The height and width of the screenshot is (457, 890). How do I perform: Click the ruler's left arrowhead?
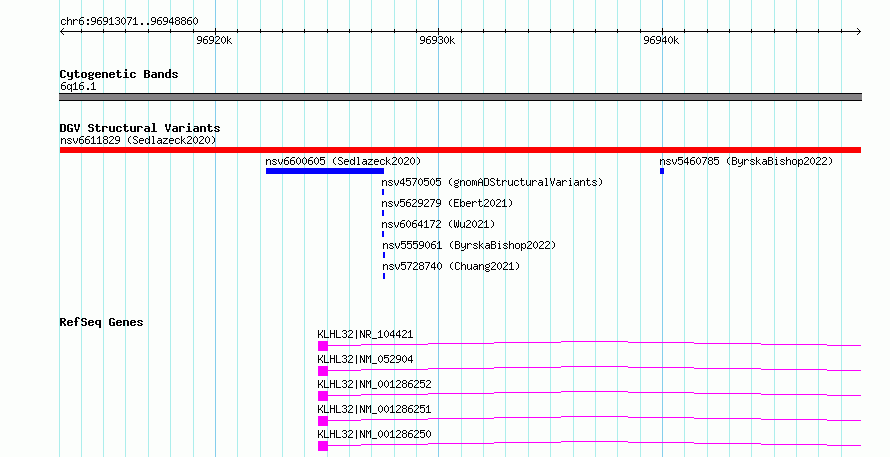click(62, 32)
